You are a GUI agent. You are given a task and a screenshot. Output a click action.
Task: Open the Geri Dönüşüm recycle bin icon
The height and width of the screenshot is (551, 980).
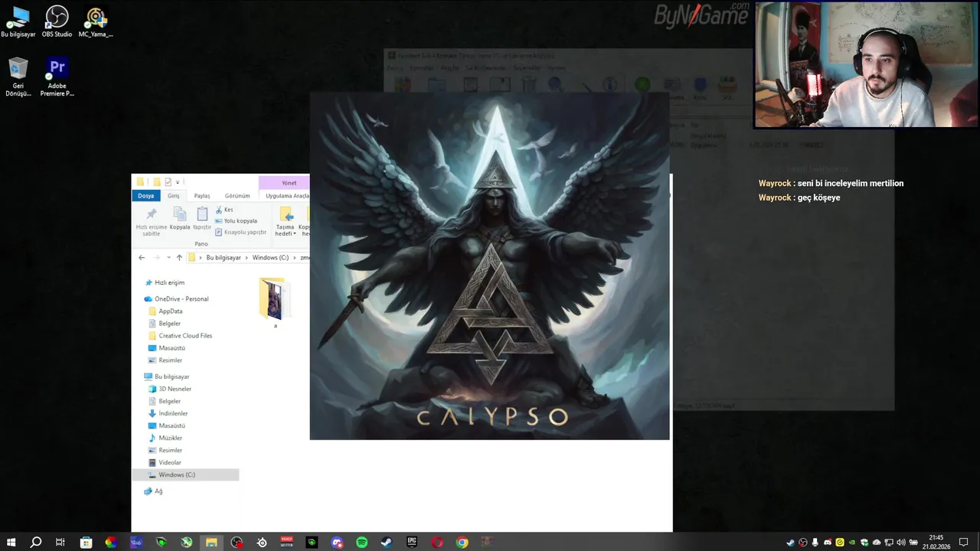[18, 77]
